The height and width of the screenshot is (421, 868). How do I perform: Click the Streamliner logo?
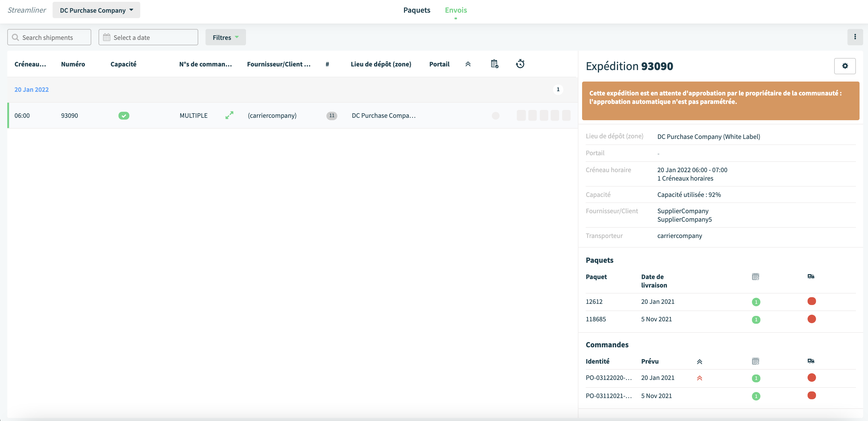27,10
